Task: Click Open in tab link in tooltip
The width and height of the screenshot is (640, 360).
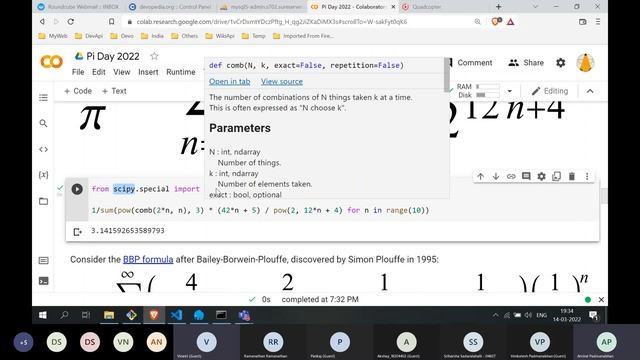Action: (229, 82)
